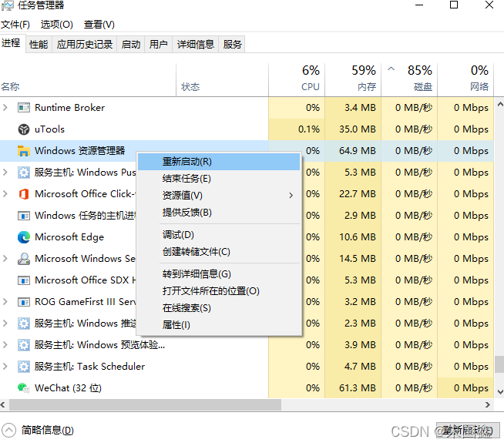Click the Task Manager title bar icon
Screen dimensions: 504x446
click(x=8, y=5)
